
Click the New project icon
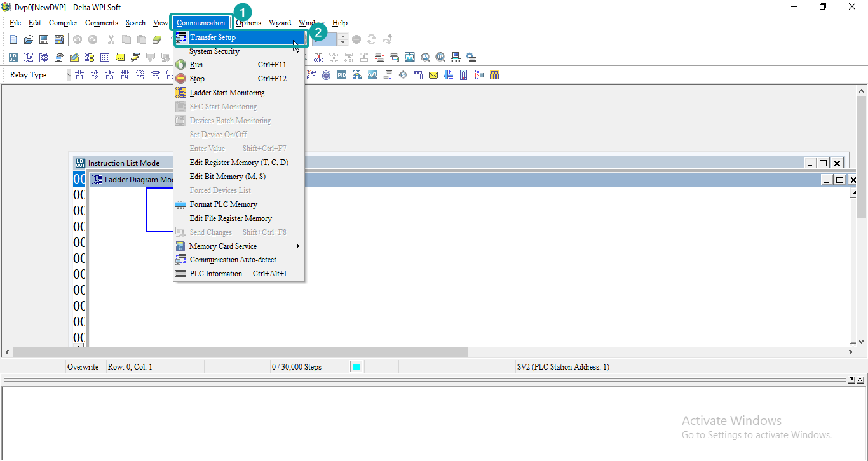pyautogui.click(x=13, y=39)
